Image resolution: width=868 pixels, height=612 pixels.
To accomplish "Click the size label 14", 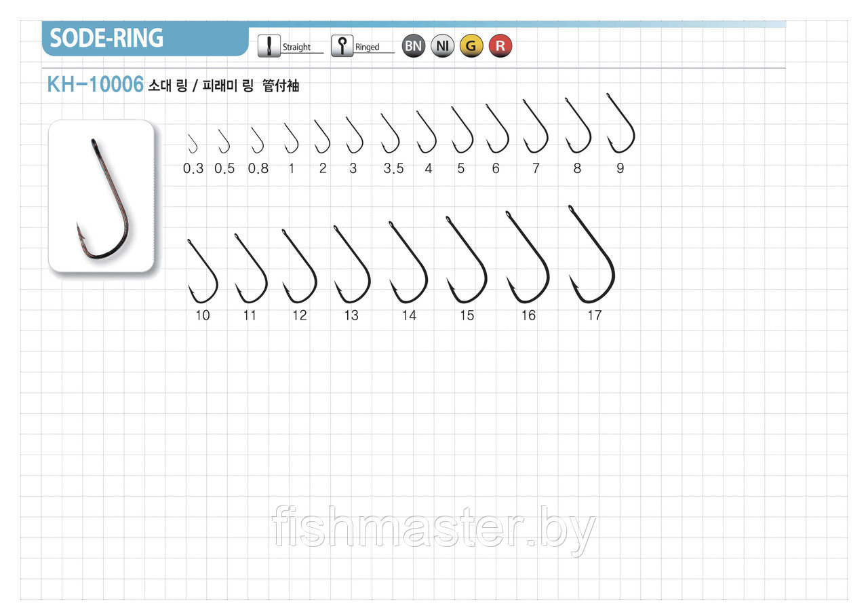I will (409, 315).
